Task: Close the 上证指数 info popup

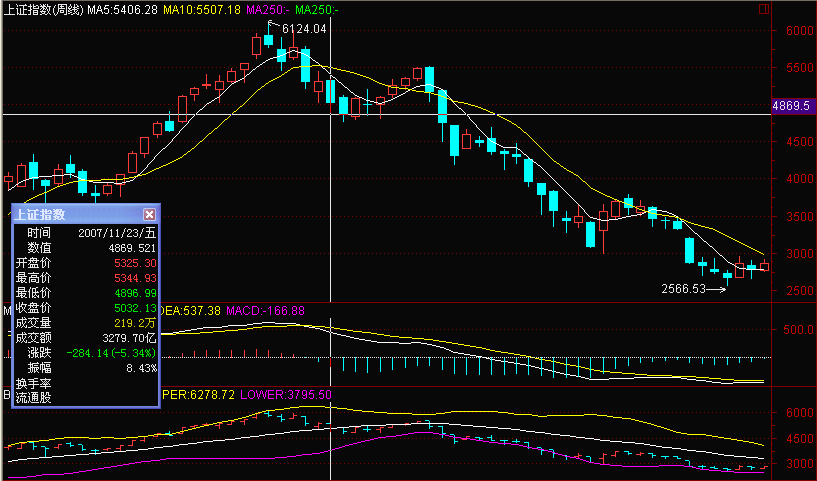Action: [x=149, y=214]
